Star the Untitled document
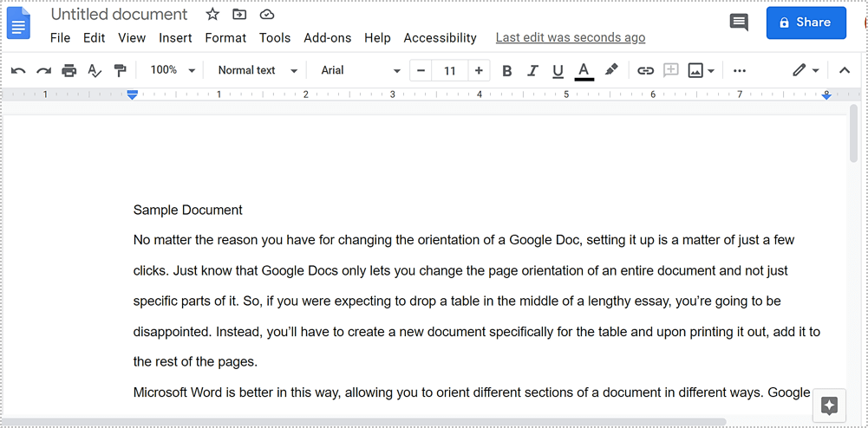Screen dimensions: 868x428 [212, 15]
